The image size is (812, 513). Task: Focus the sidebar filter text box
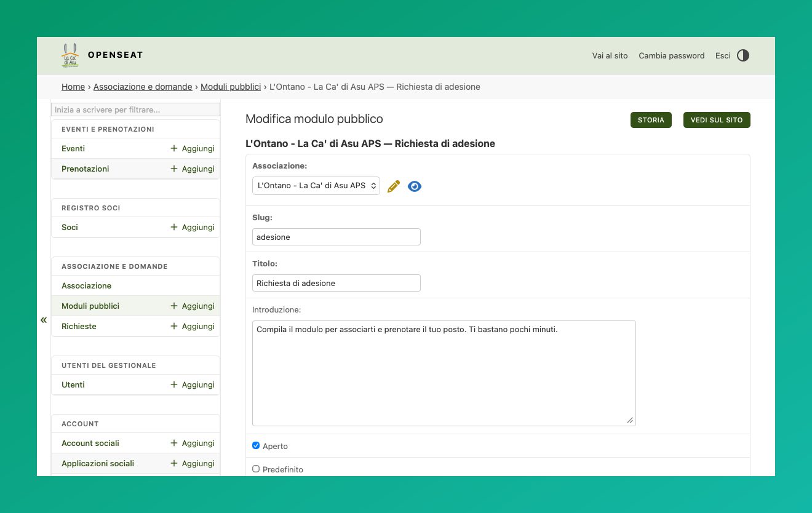[x=135, y=109]
